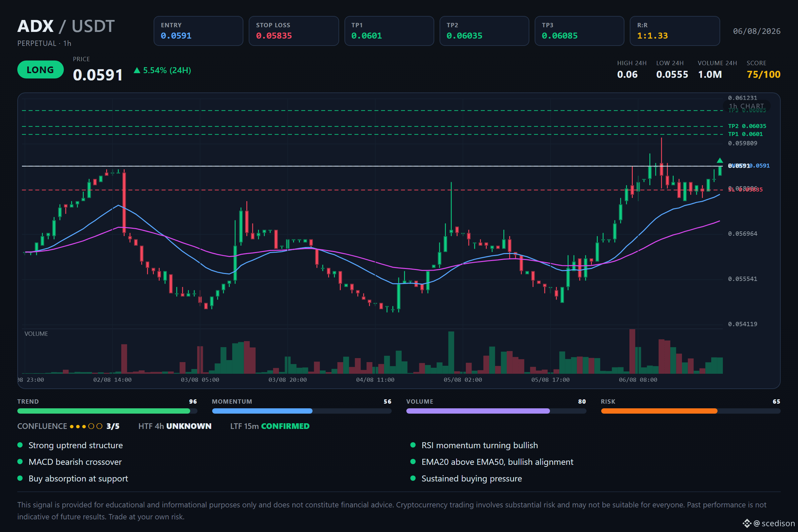The height and width of the screenshot is (532, 798).
Task: Click the R:R 1:1.33 card
Action: (x=675, y=31)
